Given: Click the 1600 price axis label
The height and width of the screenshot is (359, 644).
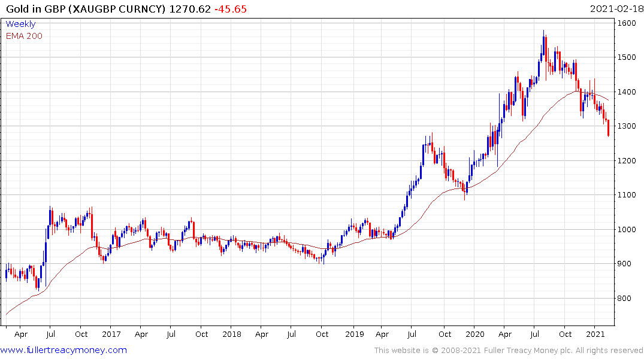Looking at the screenshot, I should coord(627,23).
